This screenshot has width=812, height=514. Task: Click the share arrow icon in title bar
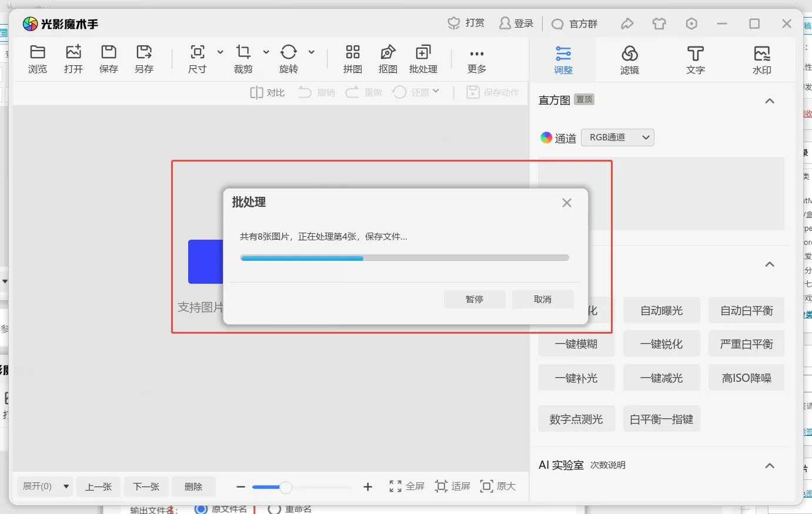[627, 23]
